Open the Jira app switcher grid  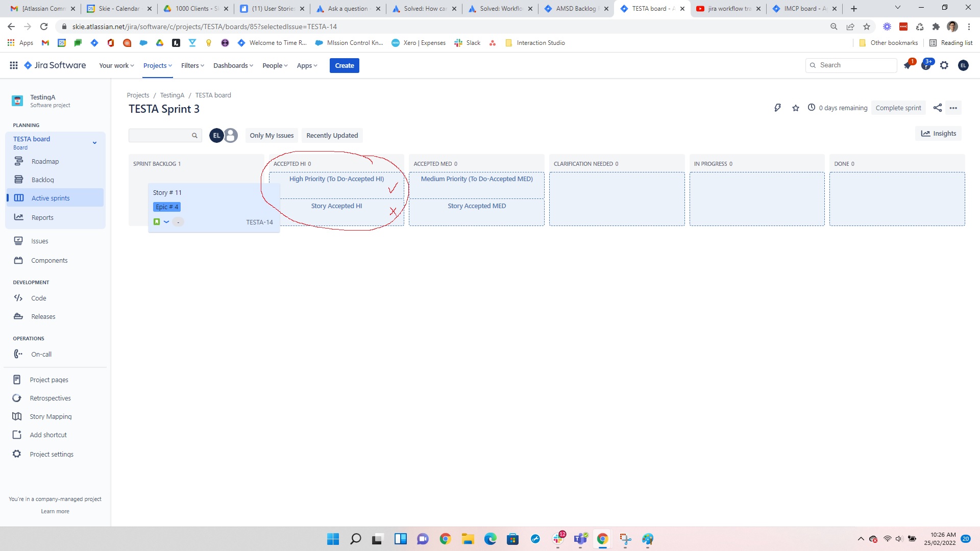14,65
